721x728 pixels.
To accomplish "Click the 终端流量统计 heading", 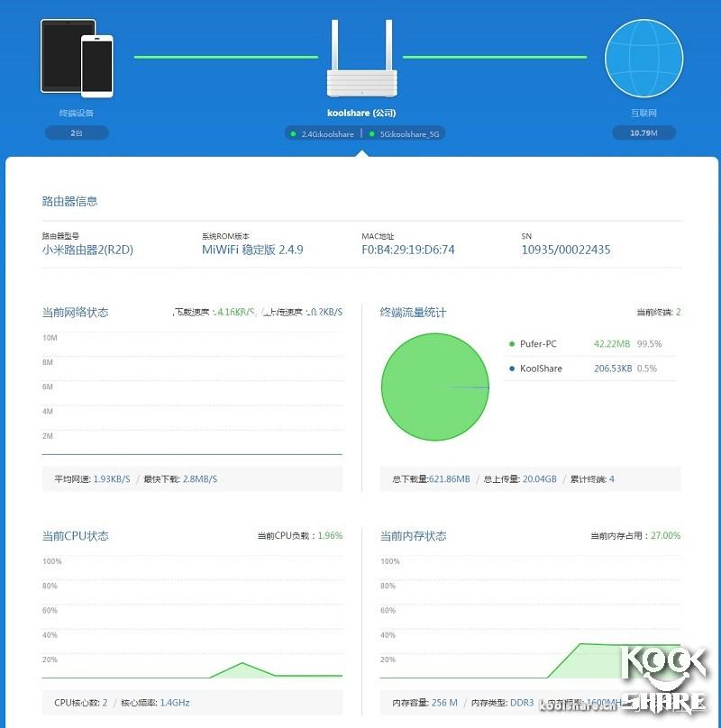I will tap(413, 312).
